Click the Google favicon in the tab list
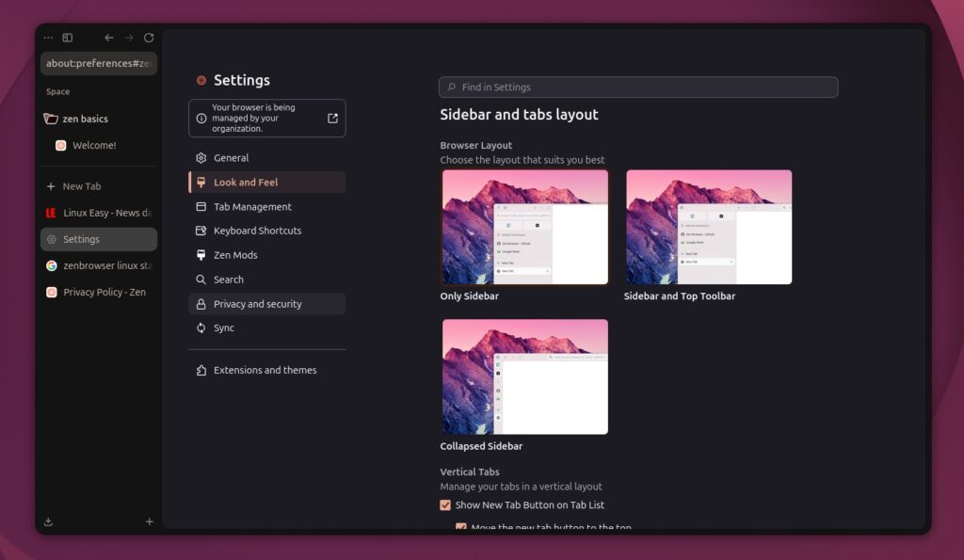Image resolution: width=964 pixels, height=560 pixels. [x=52, y=265]
